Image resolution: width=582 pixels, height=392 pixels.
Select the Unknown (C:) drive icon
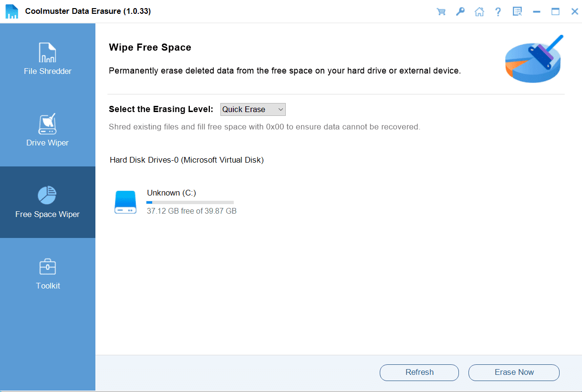[x=125, y=202]
